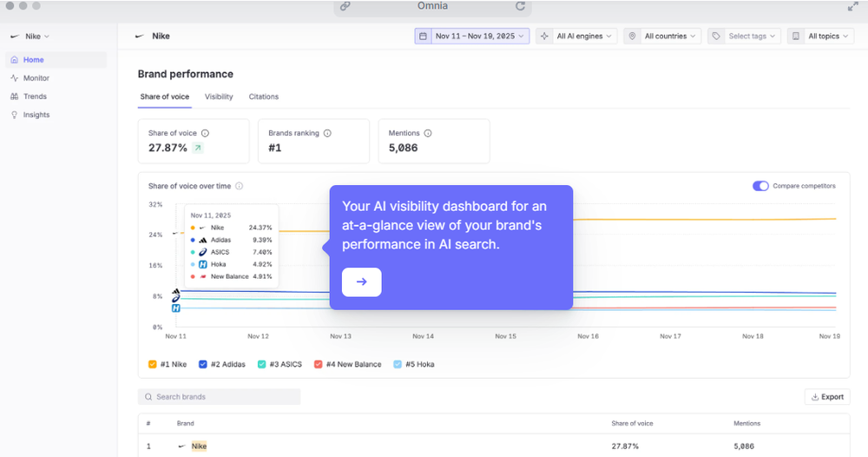Open the Nike workspace switcher in sidebar

[30, 36]
